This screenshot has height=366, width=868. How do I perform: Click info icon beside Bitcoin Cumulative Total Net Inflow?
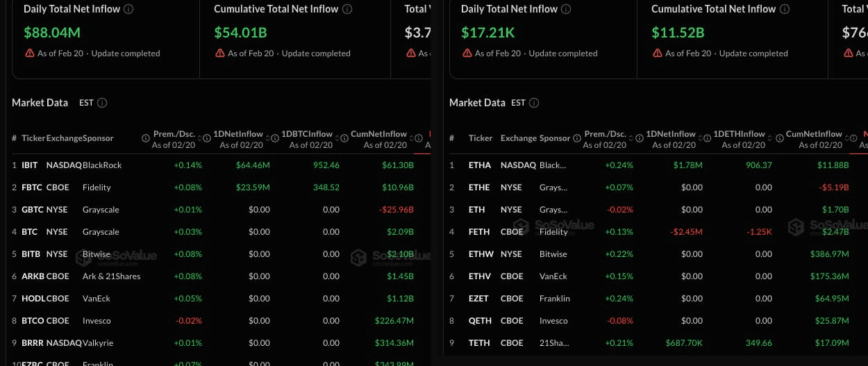click(347, 10)
